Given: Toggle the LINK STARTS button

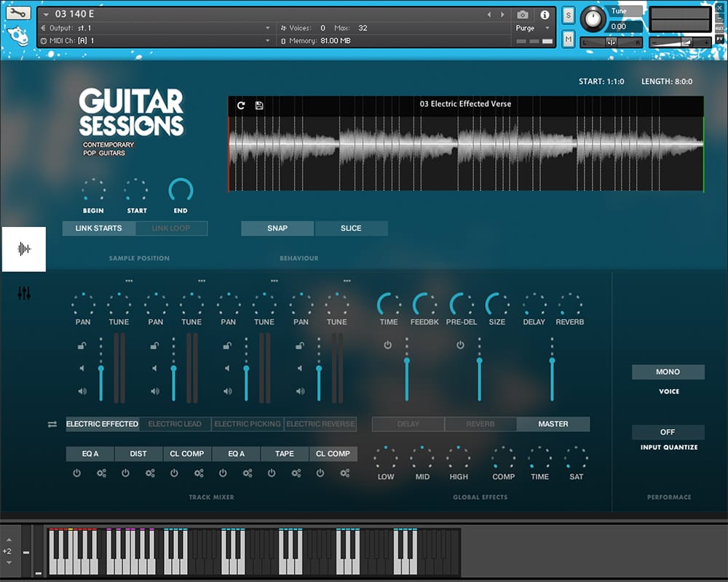Looking at the screenshot, I should (x=98, y=228).
